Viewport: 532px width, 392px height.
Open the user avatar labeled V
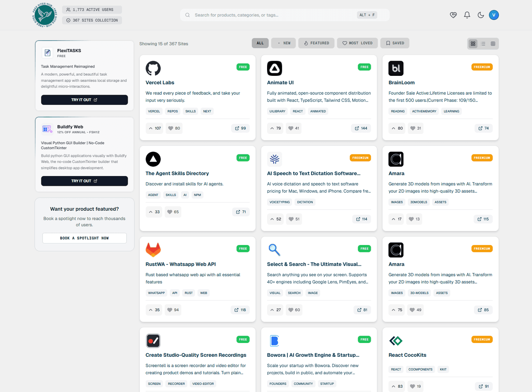(x=494, y=15)
